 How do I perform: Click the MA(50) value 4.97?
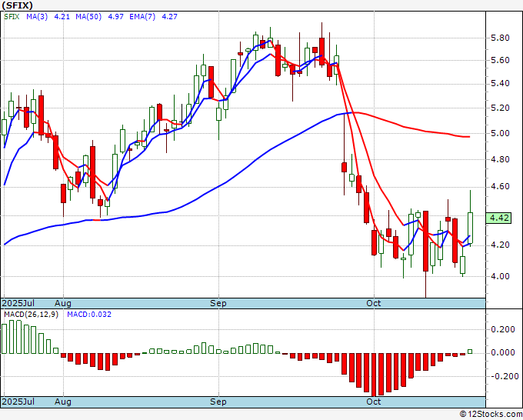[115, 17]
